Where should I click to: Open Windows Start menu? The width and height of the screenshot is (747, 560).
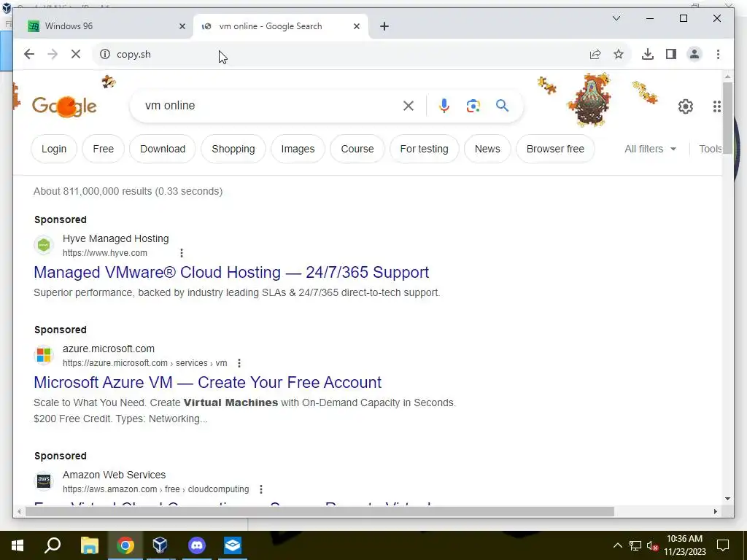click(x=18, y=545)
